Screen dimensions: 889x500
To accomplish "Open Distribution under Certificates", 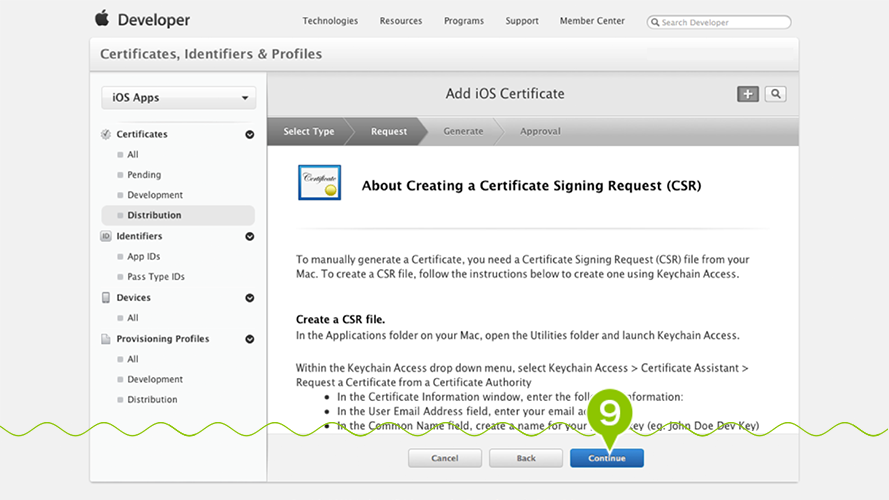I will pos(154,215).
